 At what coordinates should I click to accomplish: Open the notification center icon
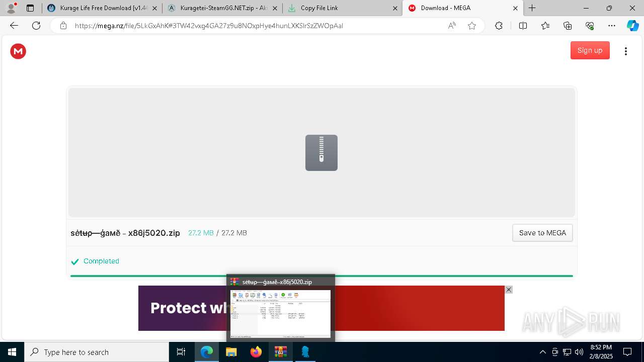[627, 352]
